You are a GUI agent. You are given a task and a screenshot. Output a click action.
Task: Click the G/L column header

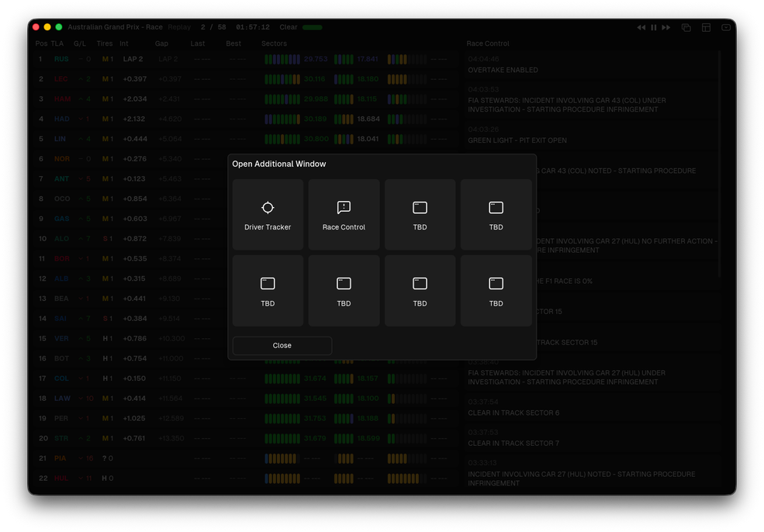tap(80, 43)
